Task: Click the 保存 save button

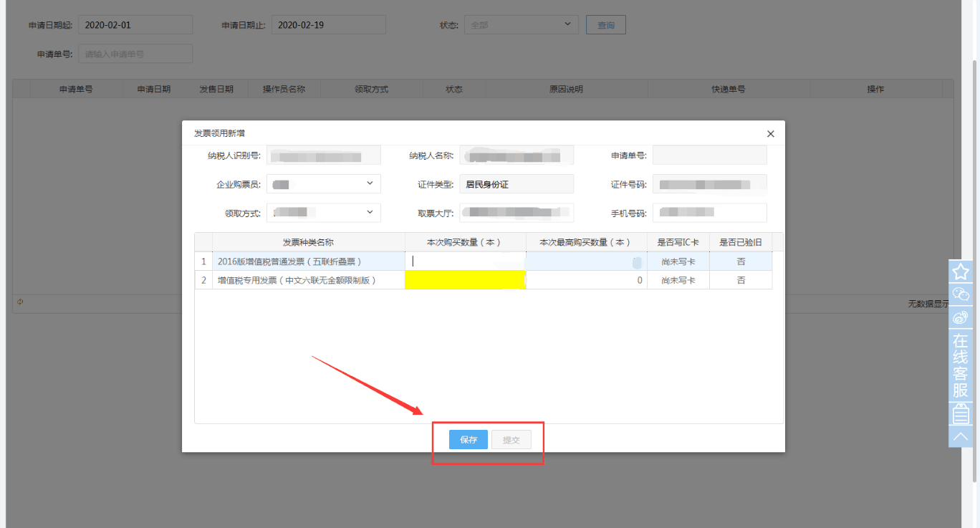Action: point(469,440)
